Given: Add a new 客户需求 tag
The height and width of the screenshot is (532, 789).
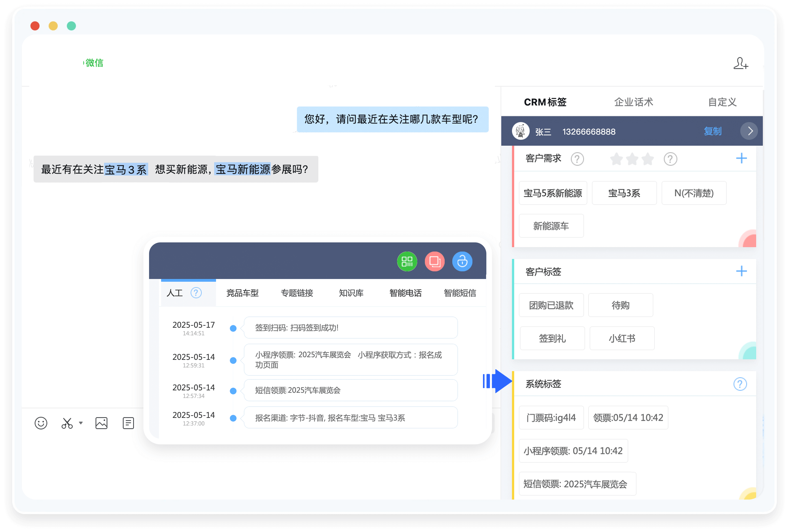Looking at the screenshot, I should tap(741, 158).
